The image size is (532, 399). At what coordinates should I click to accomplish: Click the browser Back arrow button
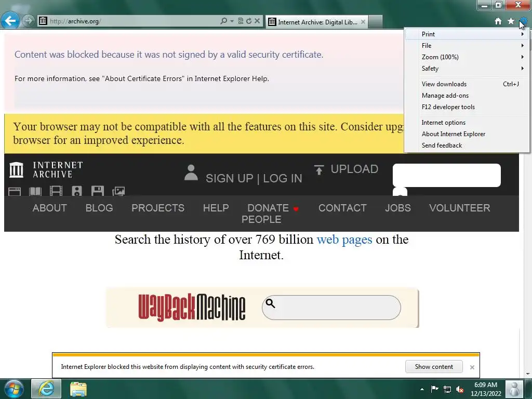[x=10, y=21]
